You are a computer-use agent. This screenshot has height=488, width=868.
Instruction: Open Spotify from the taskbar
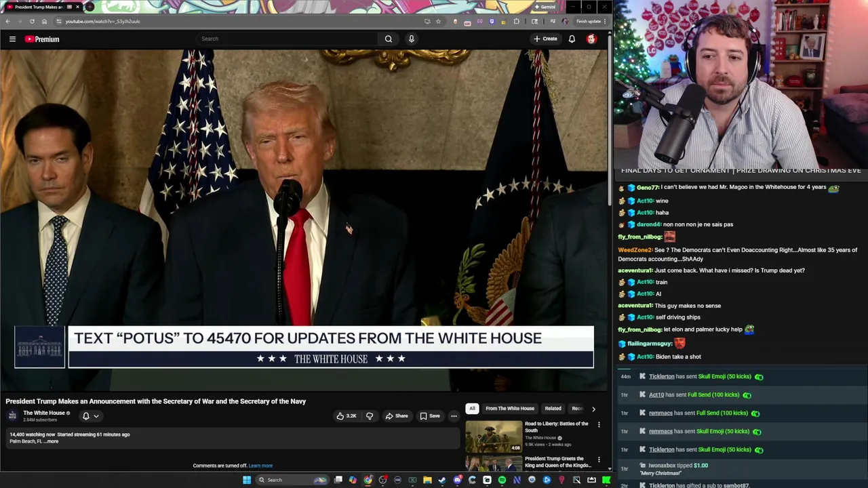pyautogui.click(x=502, y=480)
